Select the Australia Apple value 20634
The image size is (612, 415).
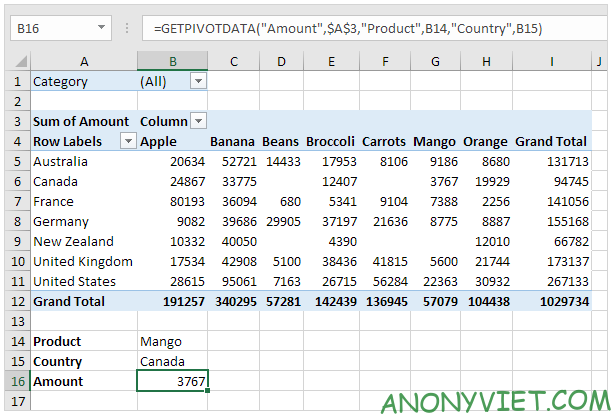172,161
